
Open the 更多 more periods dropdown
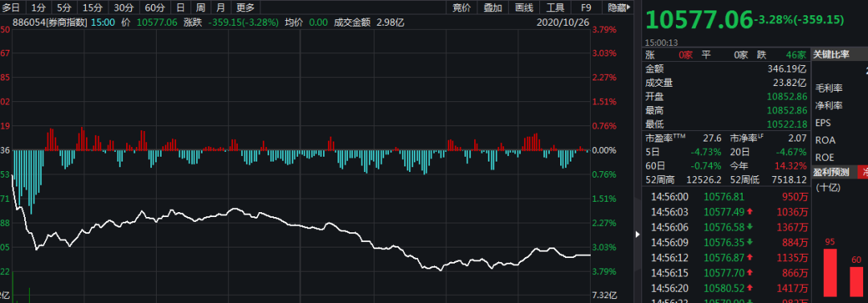pos(245,7)
